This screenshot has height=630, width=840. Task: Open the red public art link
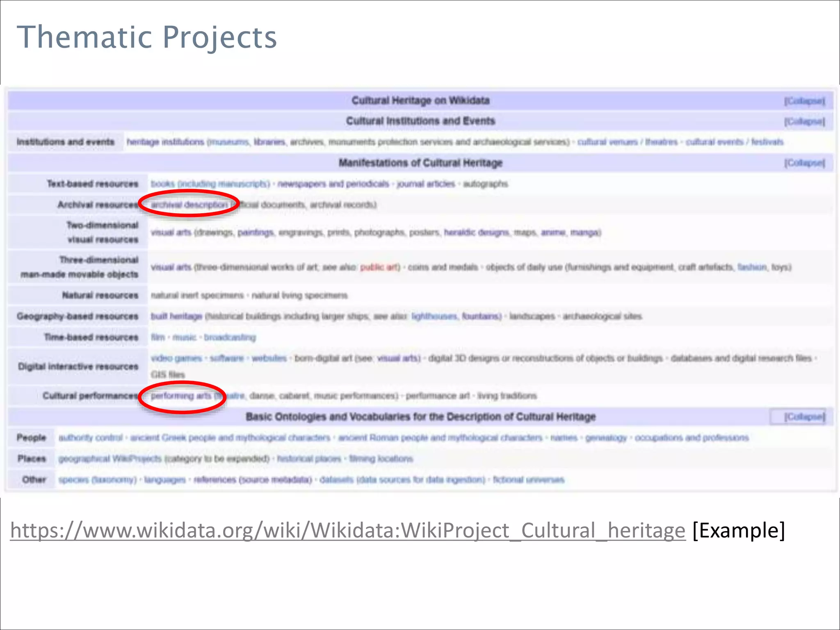(x=379, y=267)
